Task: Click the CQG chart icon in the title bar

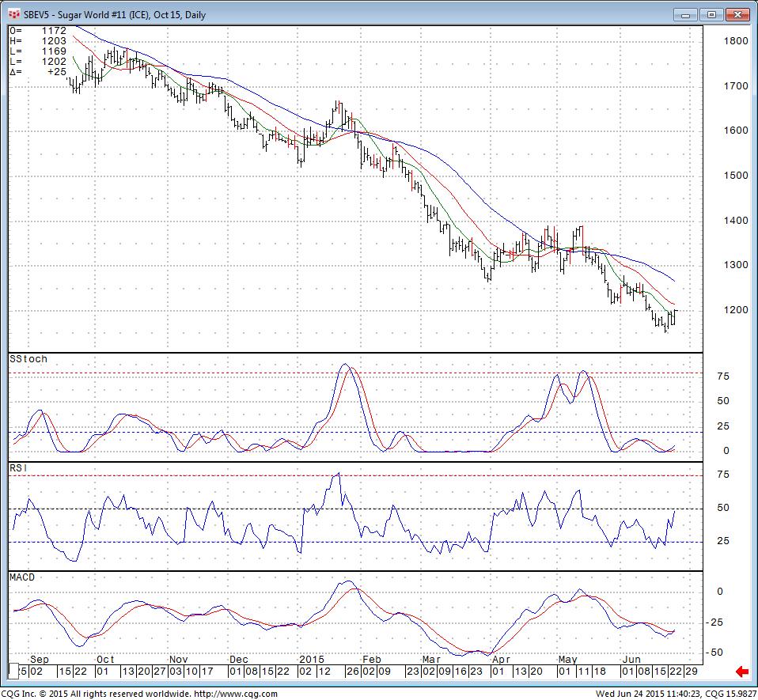Action: [x=14, y=14]
